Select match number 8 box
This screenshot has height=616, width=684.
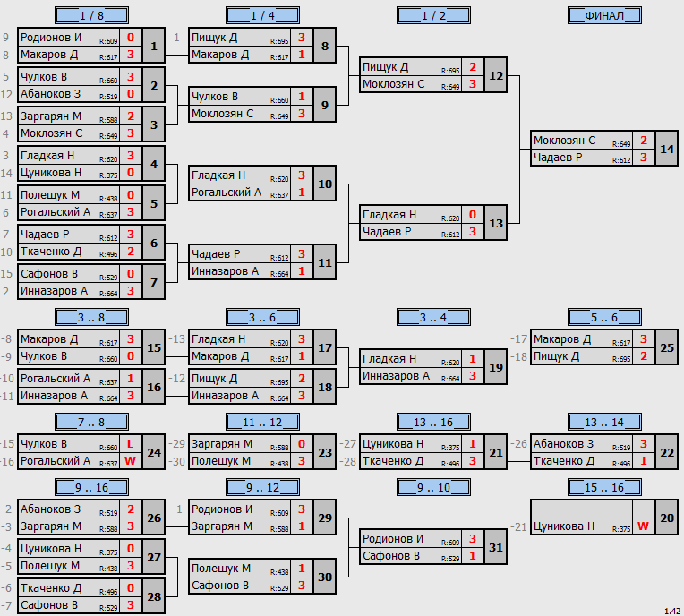tap(325, 46)
